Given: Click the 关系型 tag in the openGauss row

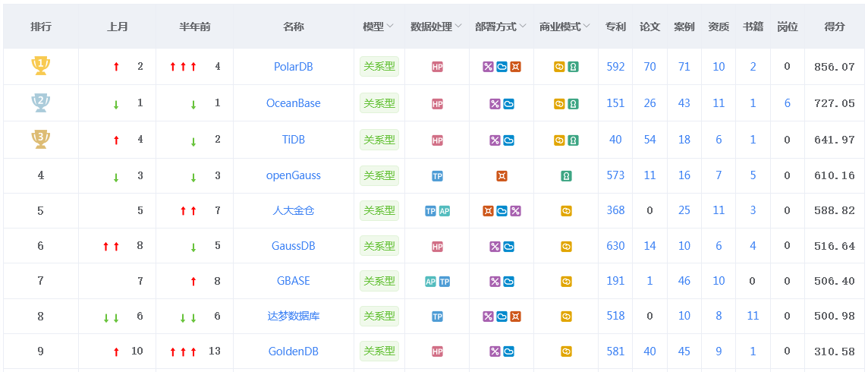Looking at the screenshot, I should point(379,175).
